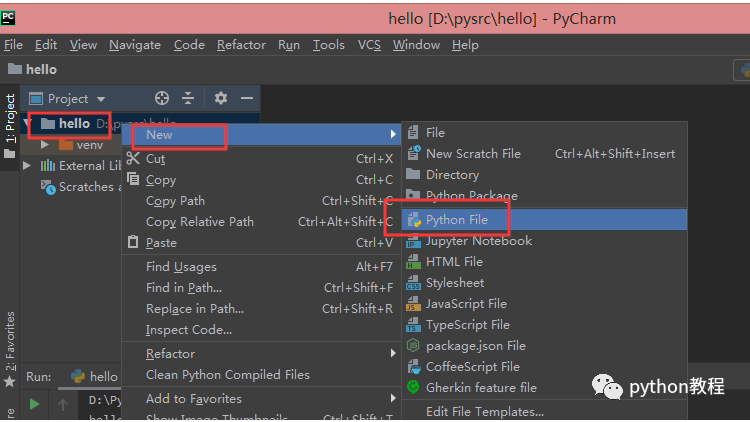Open the View menu
This screenshot has width=750, height=422.
[x=83, y=45]
